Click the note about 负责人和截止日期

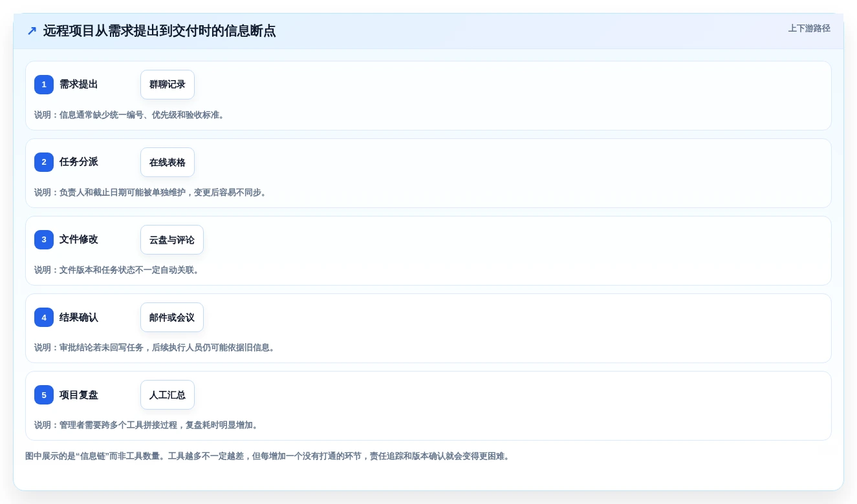point(152,193)
